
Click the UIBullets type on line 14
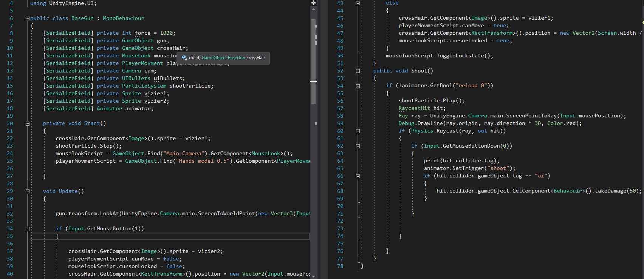click(136, 79)
